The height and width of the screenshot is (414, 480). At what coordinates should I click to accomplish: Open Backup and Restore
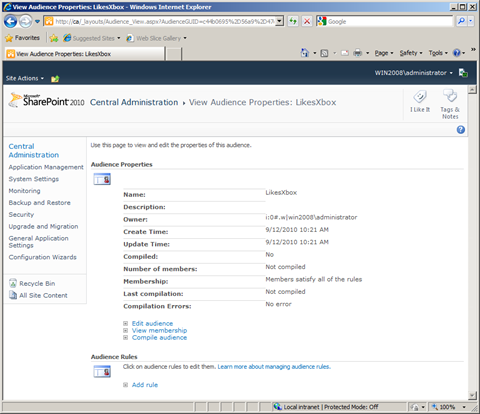pyautogui.click(x=40, y=203)
